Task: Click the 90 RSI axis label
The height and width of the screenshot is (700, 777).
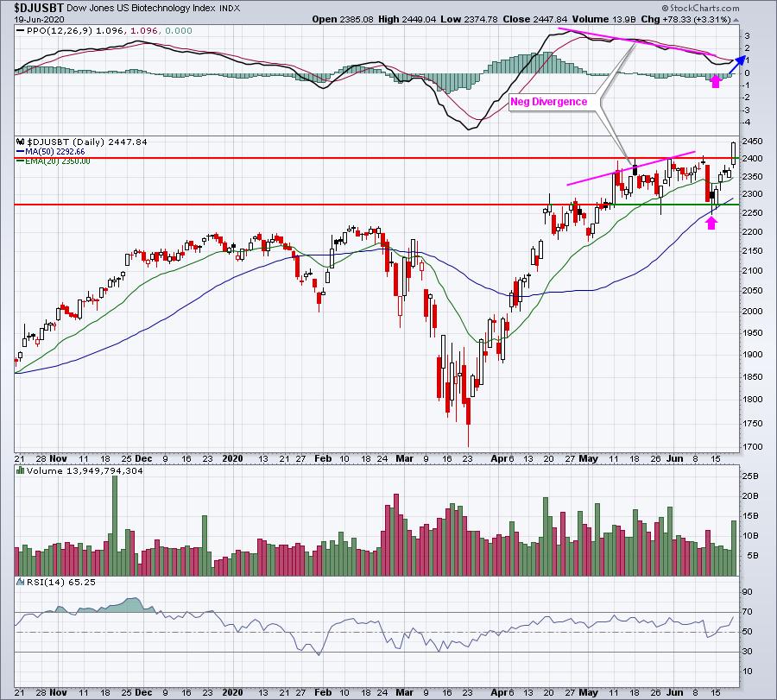Action: tap(748, 591)
